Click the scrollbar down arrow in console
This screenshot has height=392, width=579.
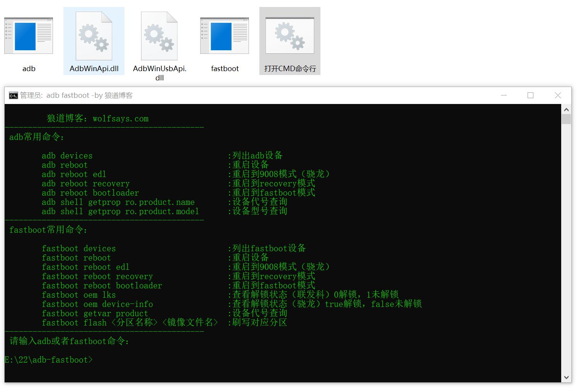567,378
